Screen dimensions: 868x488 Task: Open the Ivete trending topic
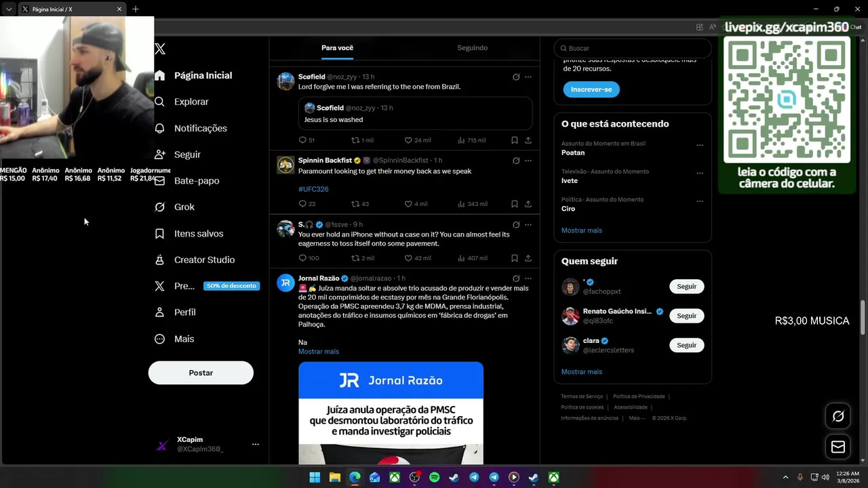(570, 181)
